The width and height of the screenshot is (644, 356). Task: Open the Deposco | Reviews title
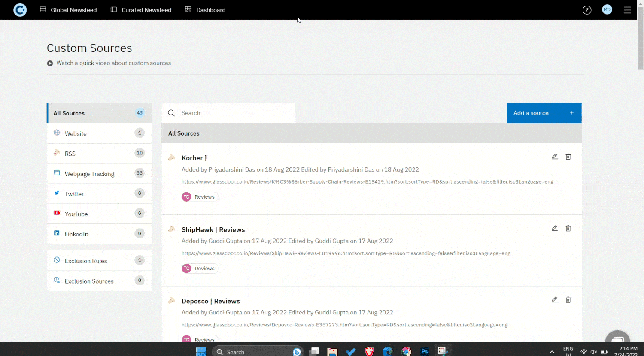coord(210,301)
